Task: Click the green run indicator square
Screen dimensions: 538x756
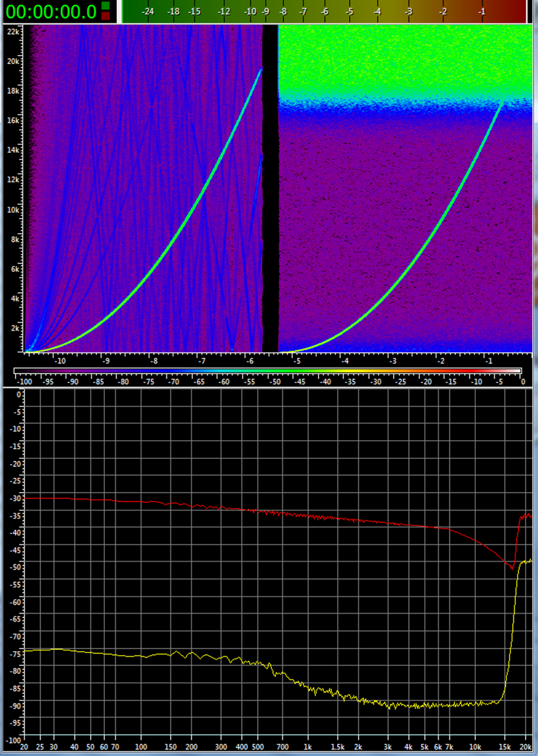Action: coord(106,6)
